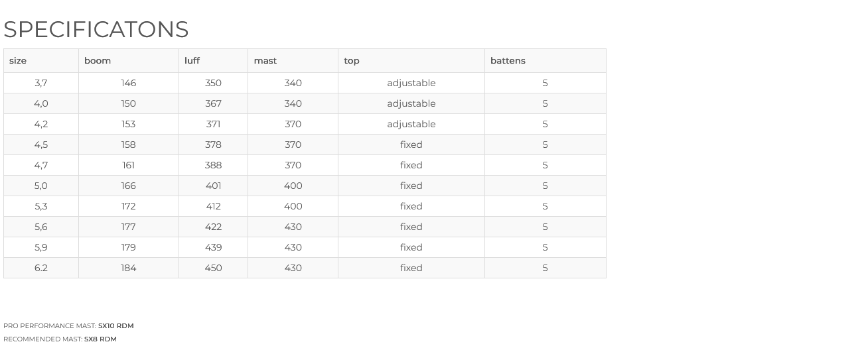Select the size 4,5 row cell
Screen dimensions: 868x348
tap(41, 145)
